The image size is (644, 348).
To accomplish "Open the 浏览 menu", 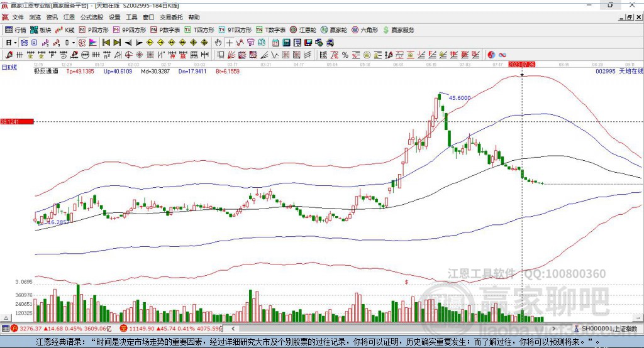I will (35, 17).
